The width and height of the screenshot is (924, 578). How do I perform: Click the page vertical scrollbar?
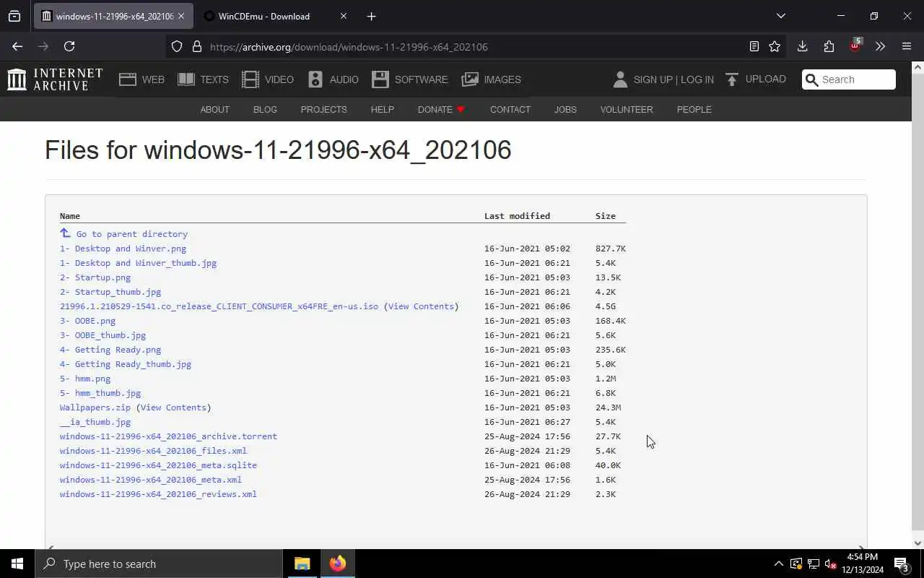918,306
